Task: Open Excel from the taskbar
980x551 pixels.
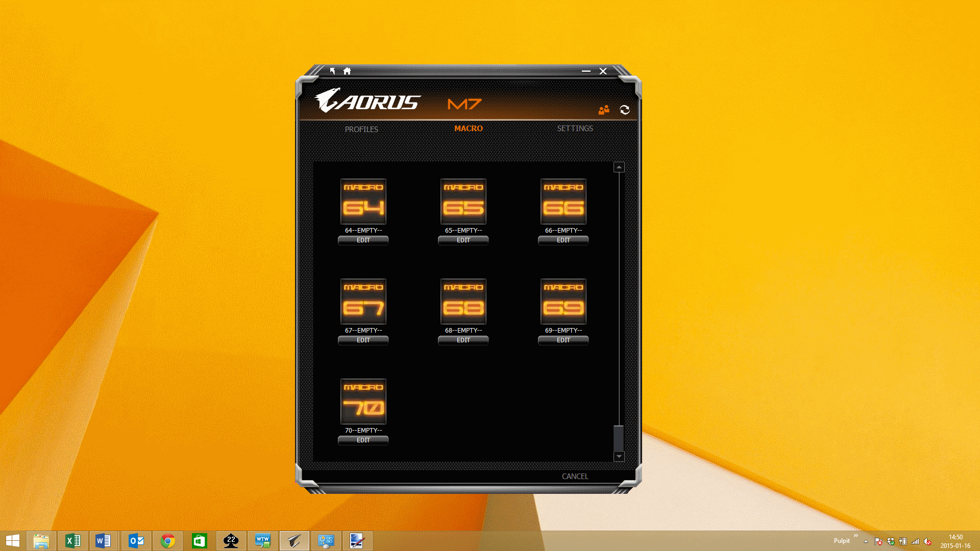Action: (73, 541)
